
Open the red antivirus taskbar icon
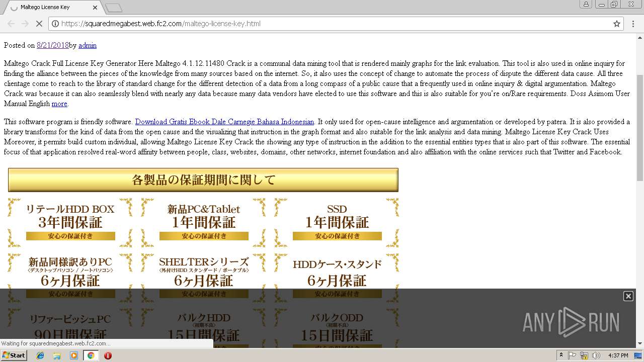(x=108, y=355)
